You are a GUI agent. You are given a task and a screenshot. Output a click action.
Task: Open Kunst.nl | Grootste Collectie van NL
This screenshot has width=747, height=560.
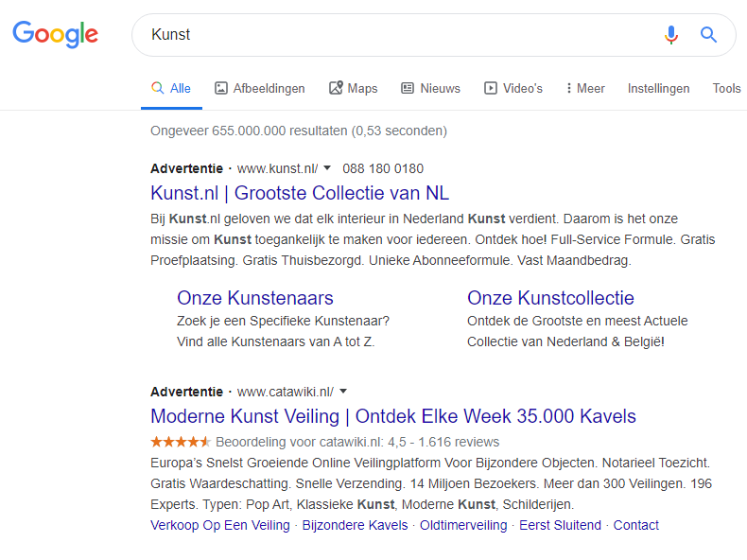click(300, 193)
